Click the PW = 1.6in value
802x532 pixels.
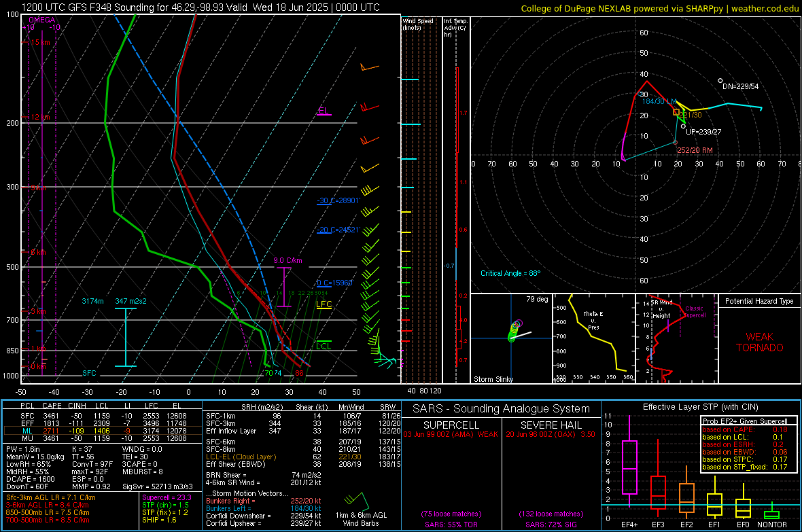coord(23,449)
